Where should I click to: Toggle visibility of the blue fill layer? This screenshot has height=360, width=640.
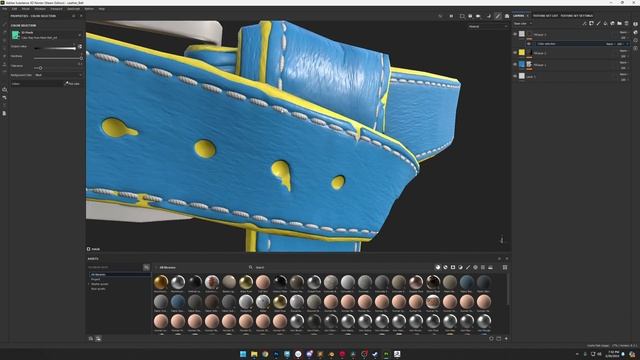515,64
